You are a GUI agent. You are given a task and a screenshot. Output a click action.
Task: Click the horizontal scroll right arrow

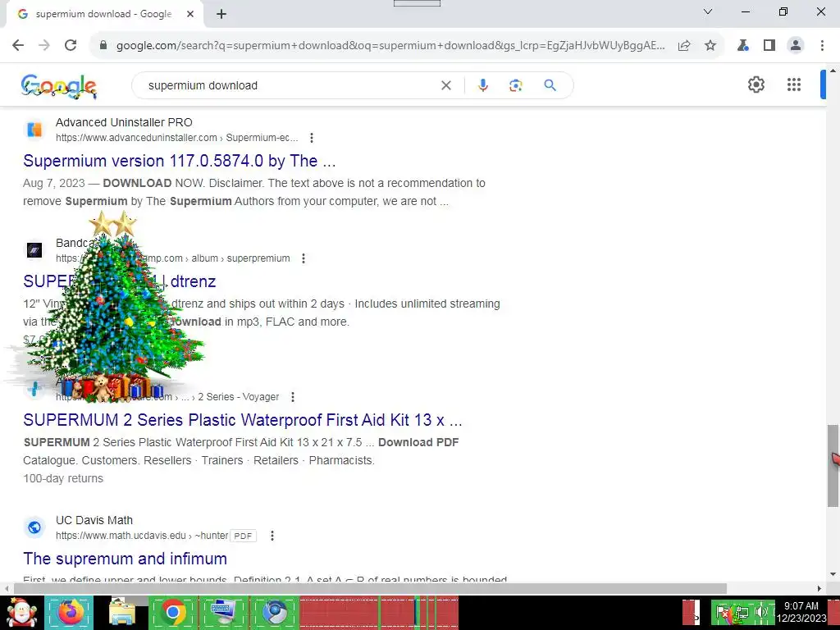click(x=819, y=588)
